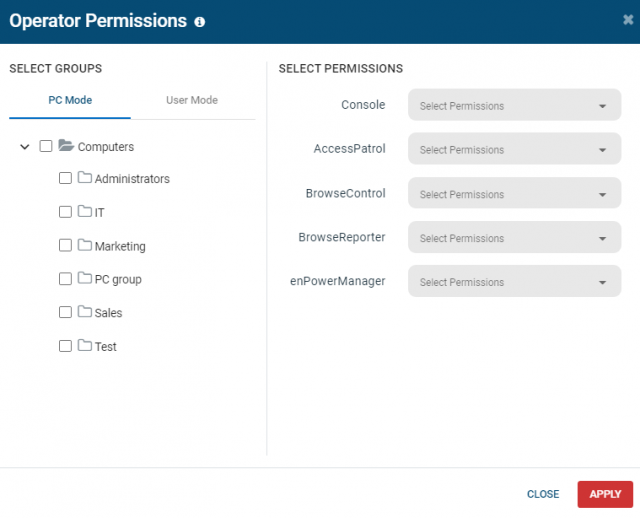Click the CLOSE link button

click(x=543, y=494)
